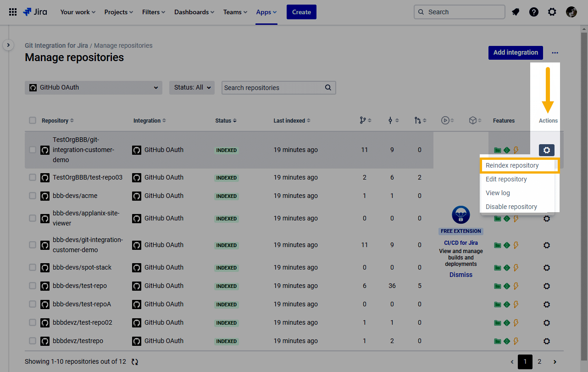The height and width of the screenshot is (372, 588).
Task: Open the app switcher grid icon
Action: click(x=13, y=12)
